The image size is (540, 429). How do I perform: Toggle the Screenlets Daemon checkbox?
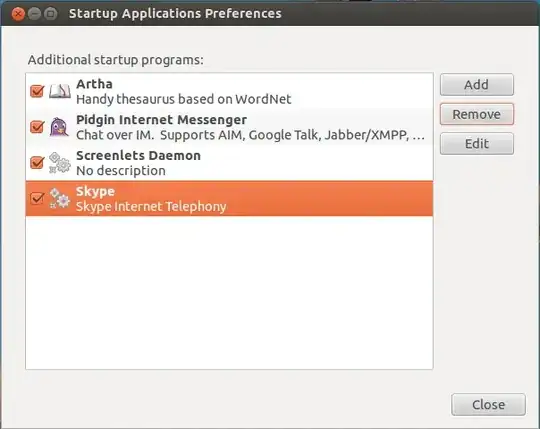[x=37, y=163]
